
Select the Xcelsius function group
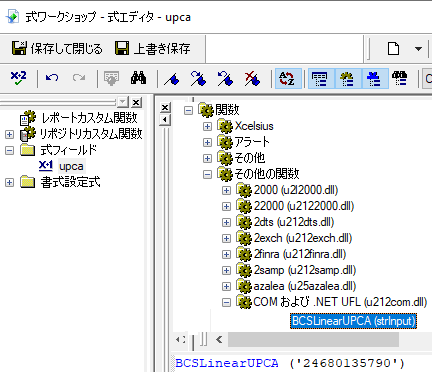click(254, 126)
